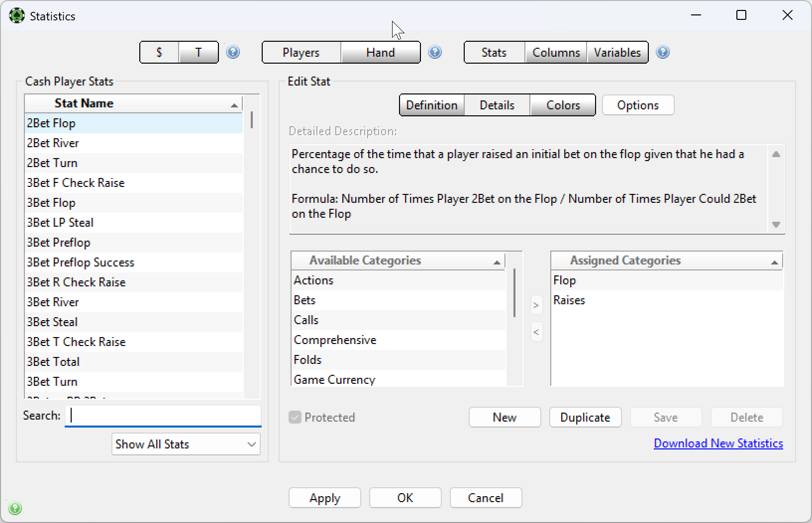
Task: Click description scroll down arrow
Action: pos(776,225)
